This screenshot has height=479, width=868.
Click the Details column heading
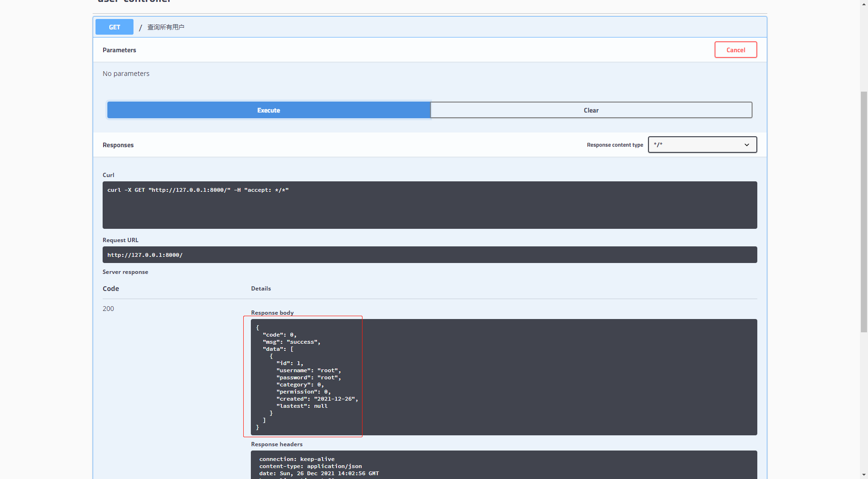[x=261, y=289]
